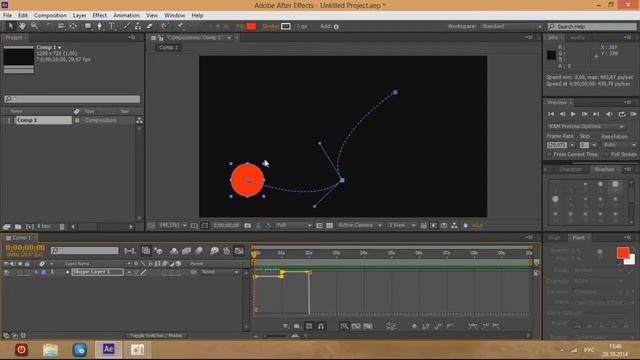Take snapshot with camera icon
Image resolution: width=640 pixels, height=360 pixels.
[247, 225]
